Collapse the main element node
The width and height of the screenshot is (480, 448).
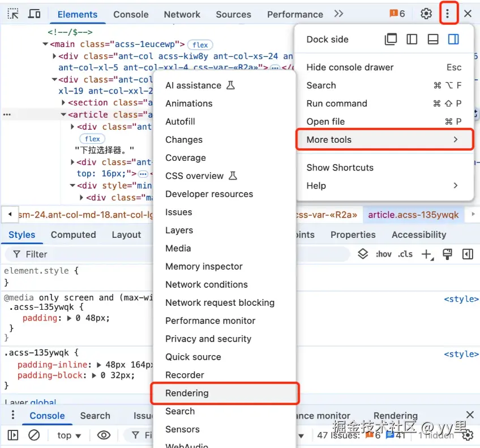pos(45,44)
